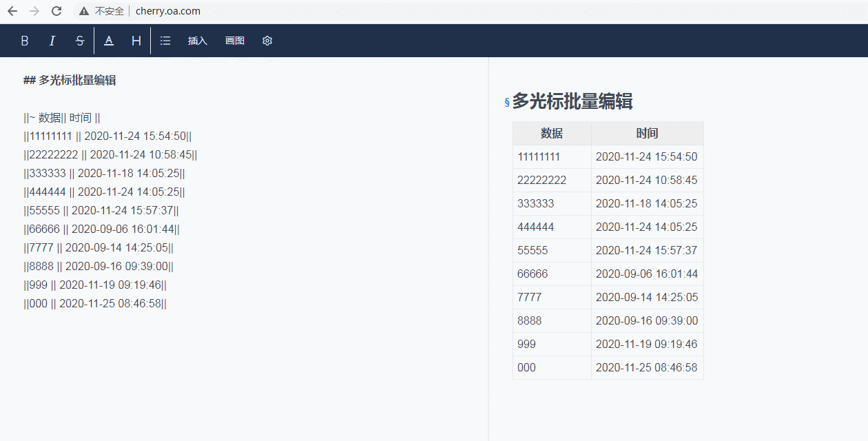Place cursor on the ## 多光标批量编辑 source line

pos(70,81)
